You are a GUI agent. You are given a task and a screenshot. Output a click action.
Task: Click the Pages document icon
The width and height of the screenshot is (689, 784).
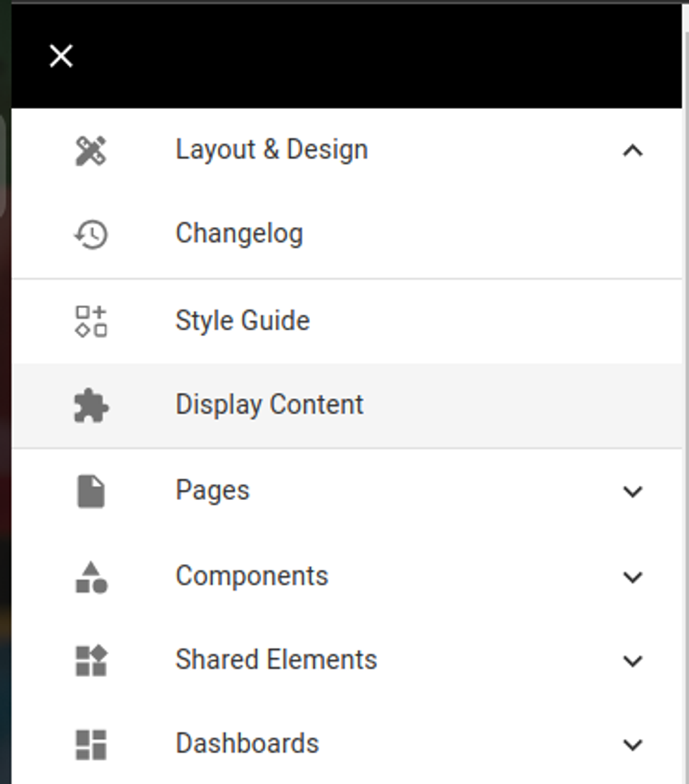89,490
